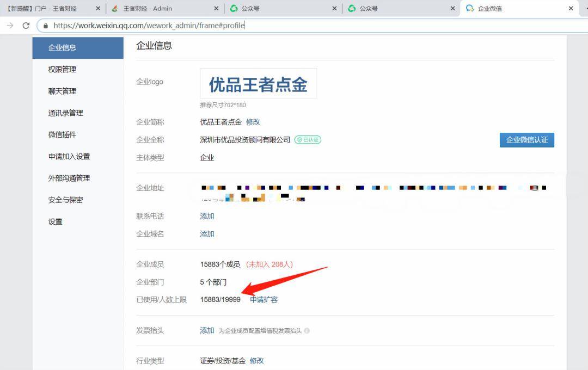Click the 已认证 verified badge
The image size is (588, 370).
[x=308, y=140]
